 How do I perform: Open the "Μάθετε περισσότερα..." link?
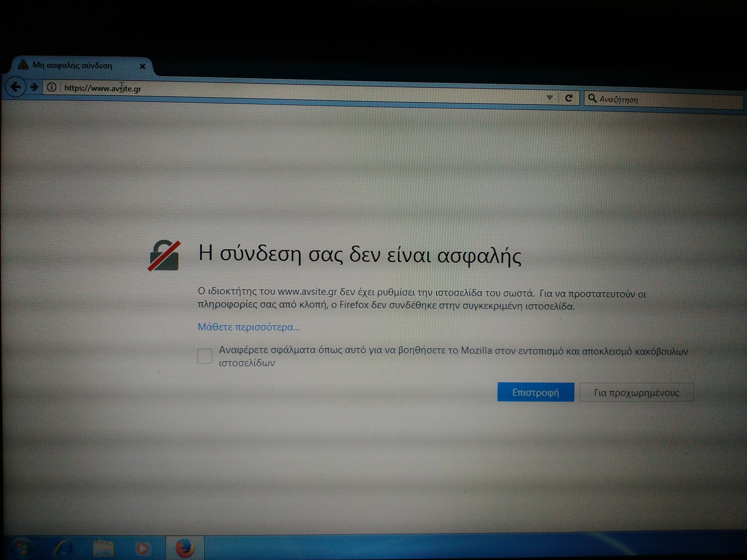[x=249, y=327]
